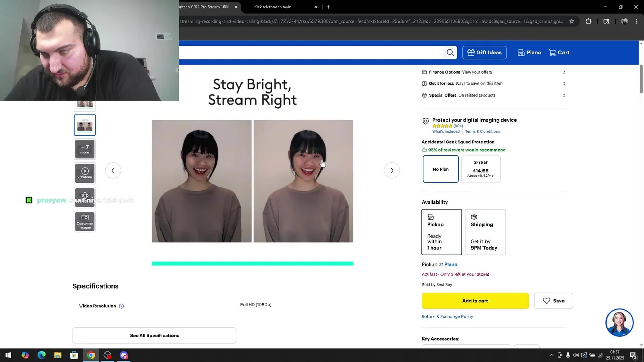
Task: Show info for Video Resolution spec
Action: [121, 306]
